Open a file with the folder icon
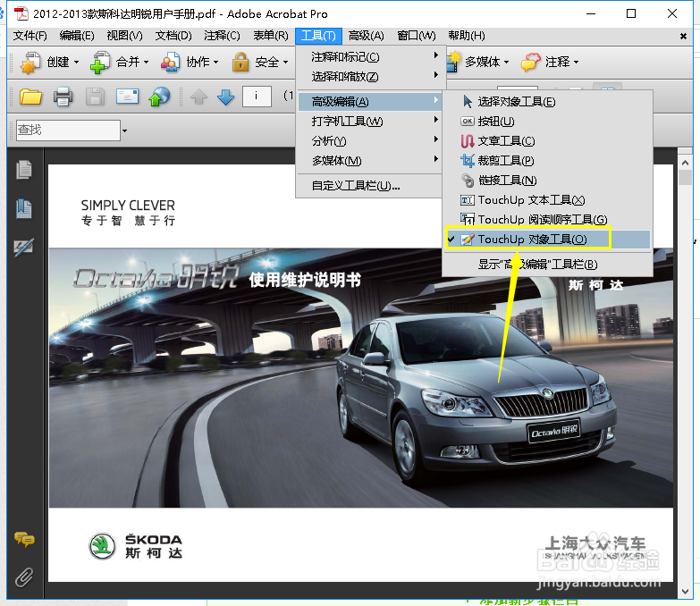 tap(30, 97)
